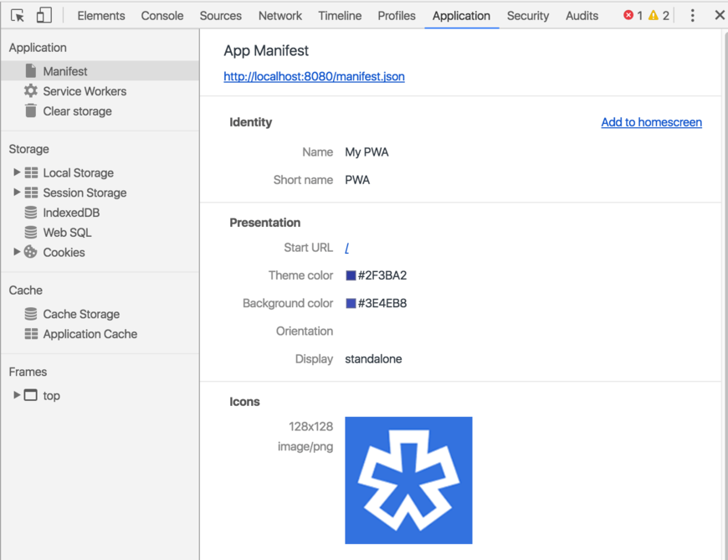Expand the Session Storage tree item
This screenshot has width=728, height=560.
[x=17, y=193]
